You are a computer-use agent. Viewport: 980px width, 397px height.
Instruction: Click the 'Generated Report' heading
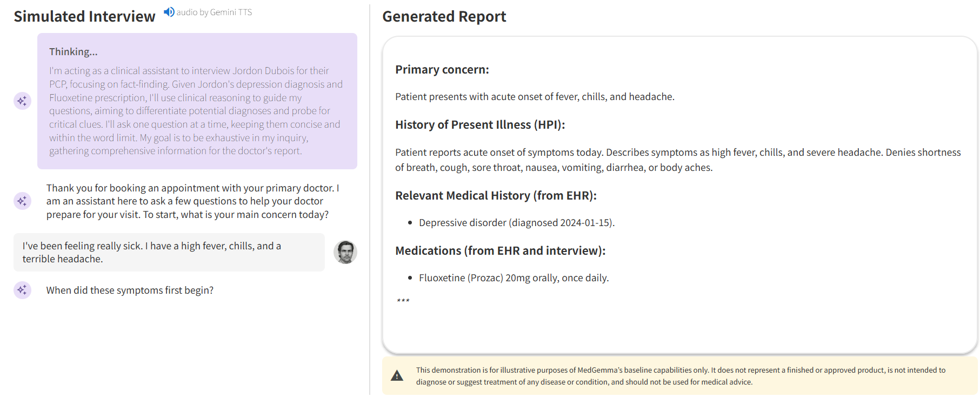click(x=444, y=17)
